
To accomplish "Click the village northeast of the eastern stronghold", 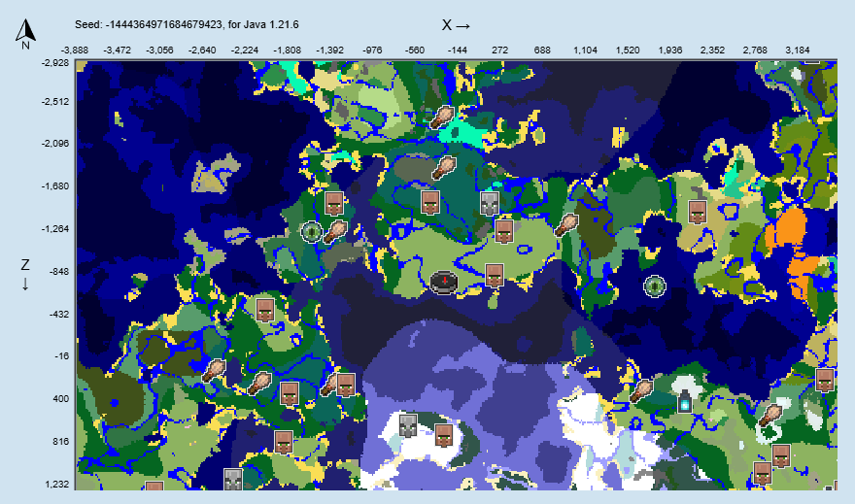I will [x=697, y=212].
